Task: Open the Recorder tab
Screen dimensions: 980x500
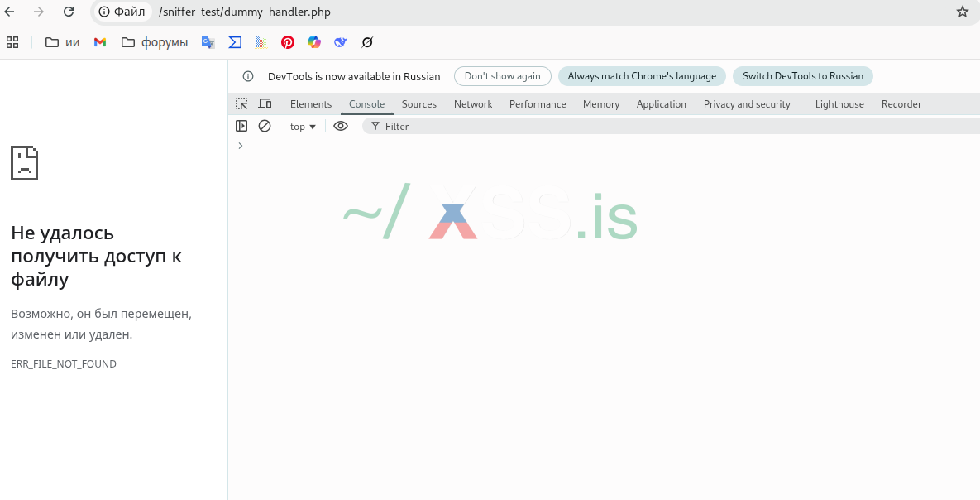Action: click(x=901, y=104)
